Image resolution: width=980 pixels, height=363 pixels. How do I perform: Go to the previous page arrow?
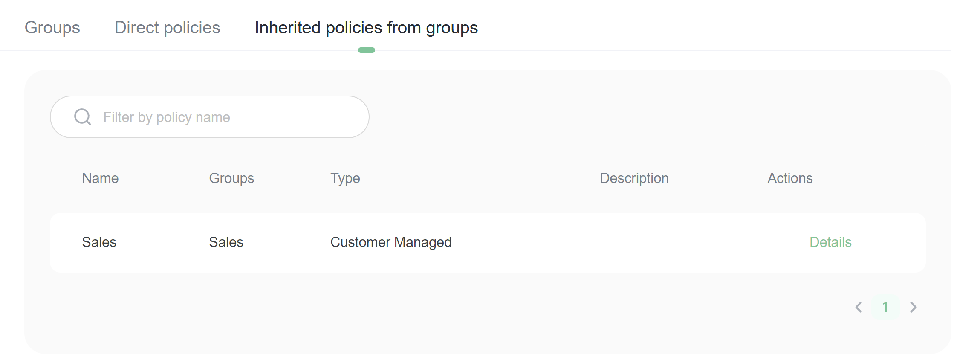[859, 307]
